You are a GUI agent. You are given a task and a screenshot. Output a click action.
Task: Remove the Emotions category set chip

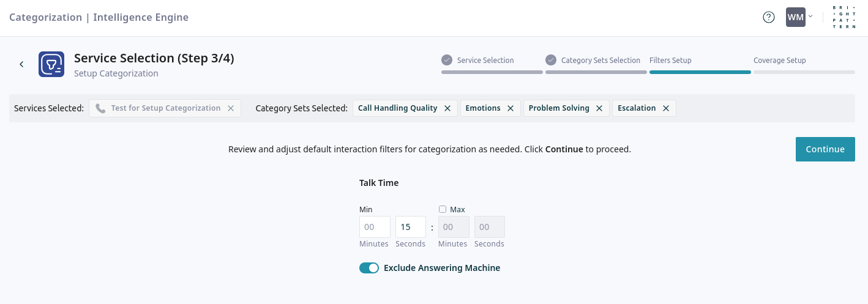coord(511,108)
